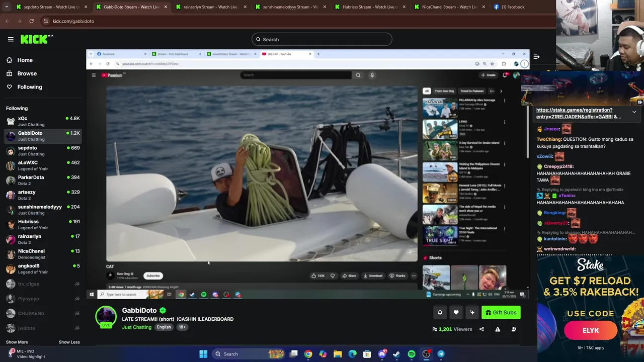
Task: Click the browser back arrow
Action: pos(7,21)
